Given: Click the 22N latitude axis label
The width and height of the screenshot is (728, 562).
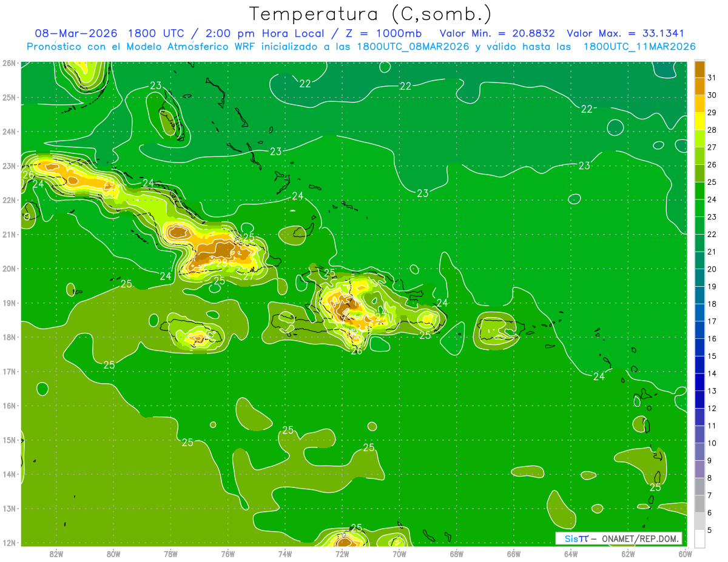Looking at the screenshot, I should pyautogui.click(x=9, y=200).
